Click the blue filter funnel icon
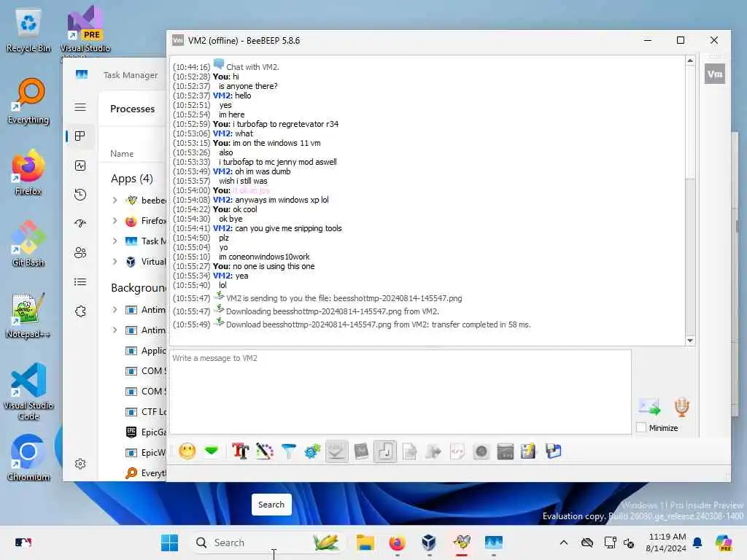This screenshot has width=747, height=560. click(288, 451)
